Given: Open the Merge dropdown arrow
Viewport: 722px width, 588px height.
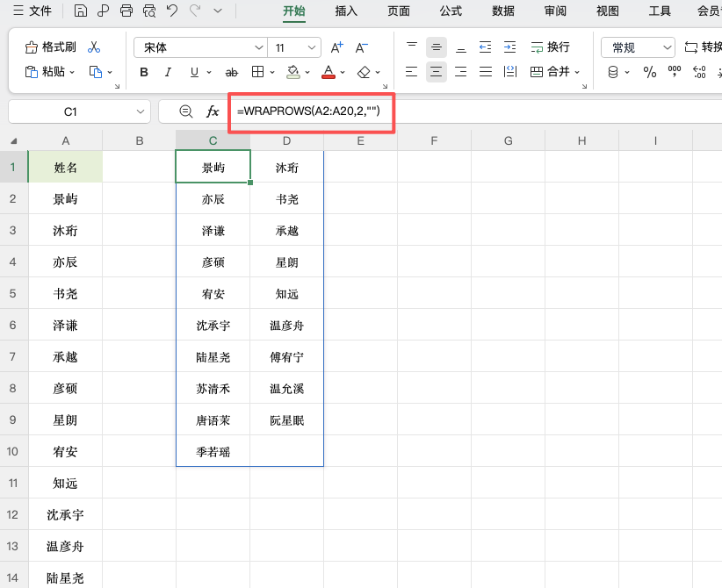Looking at the screenshot, I should (577, 72).
